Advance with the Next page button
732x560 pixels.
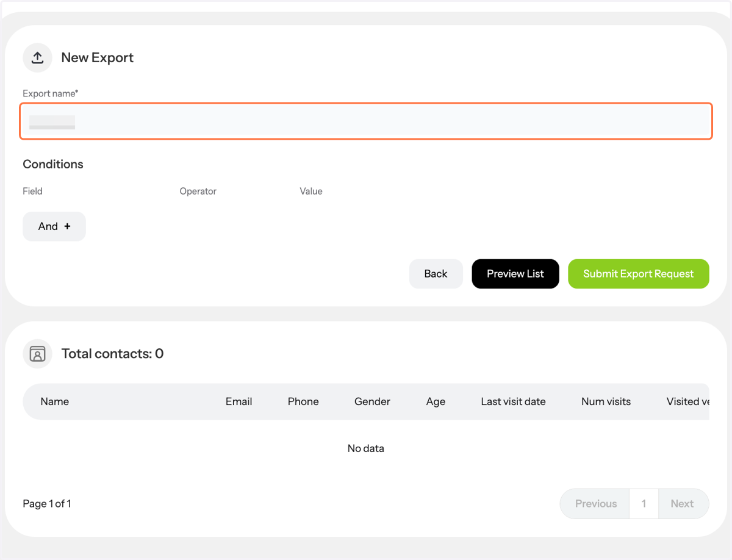coord(683,504)
